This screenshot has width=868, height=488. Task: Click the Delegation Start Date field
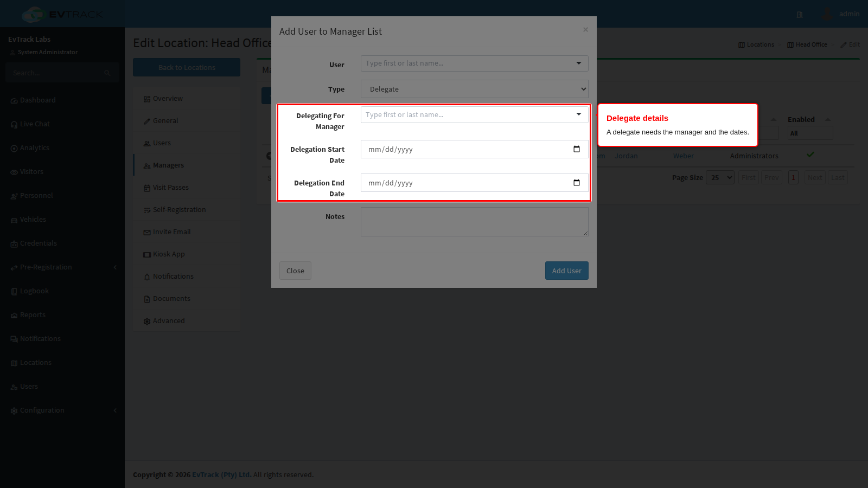pyautogui.click(x=474, y=149)
